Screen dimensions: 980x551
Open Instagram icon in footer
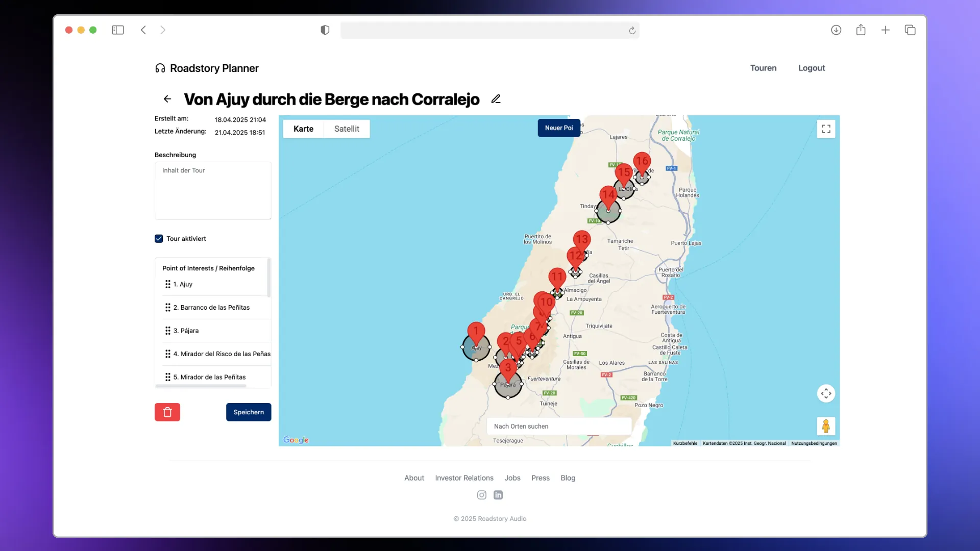point(481,495)
